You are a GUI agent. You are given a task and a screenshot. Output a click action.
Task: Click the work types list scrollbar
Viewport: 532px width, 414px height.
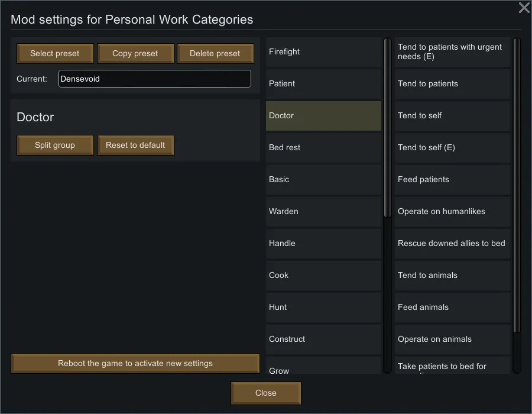[x=517, y=183]
